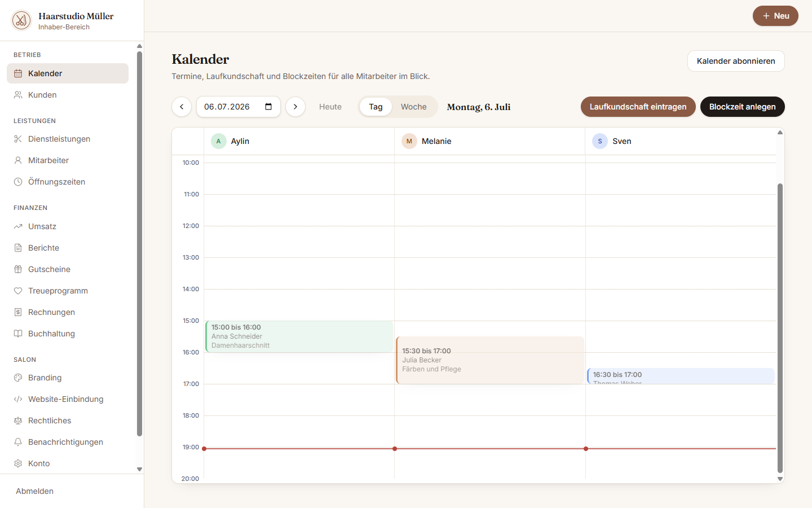Click the sidebar scrollbar thumb
The width and height of the screenshot is (812, 508).
[x=139, y=244]
